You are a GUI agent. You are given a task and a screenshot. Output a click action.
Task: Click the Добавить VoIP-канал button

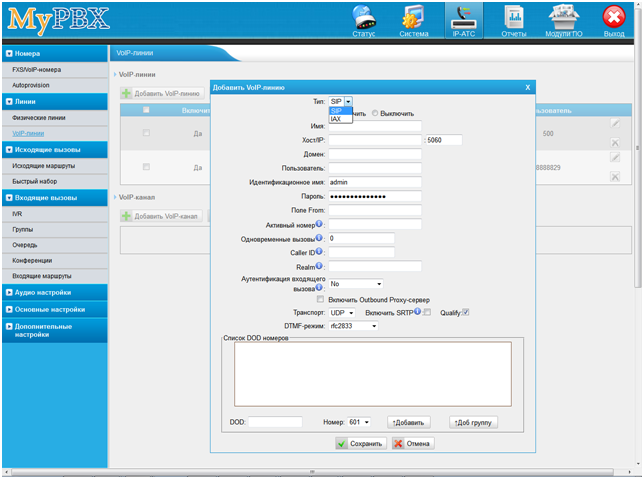[161, 216]
